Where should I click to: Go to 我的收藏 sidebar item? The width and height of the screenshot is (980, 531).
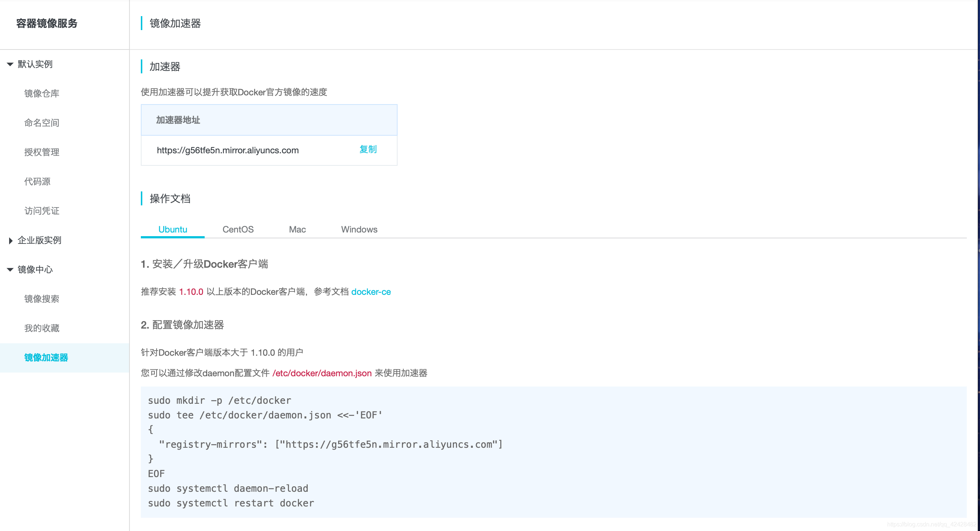click(x=41, y=328)
